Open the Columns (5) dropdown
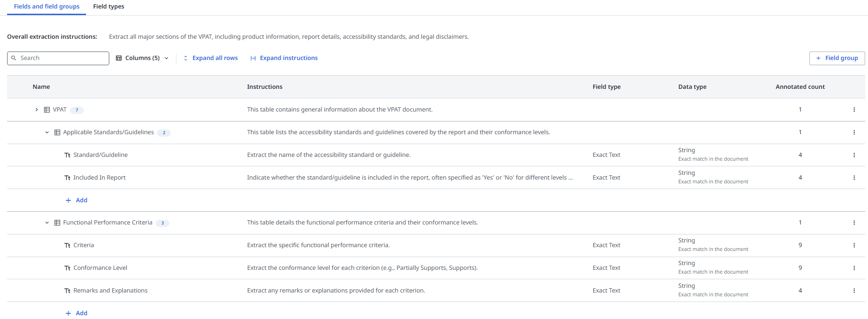The width and height of the screenshot is (868, 319). click(x=142, y=58)
